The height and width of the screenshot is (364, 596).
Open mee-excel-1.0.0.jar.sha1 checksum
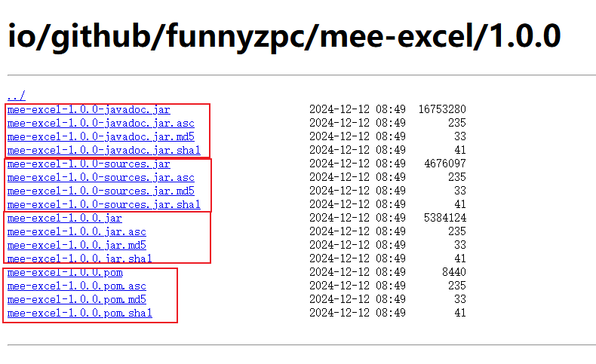coord(80,258)
